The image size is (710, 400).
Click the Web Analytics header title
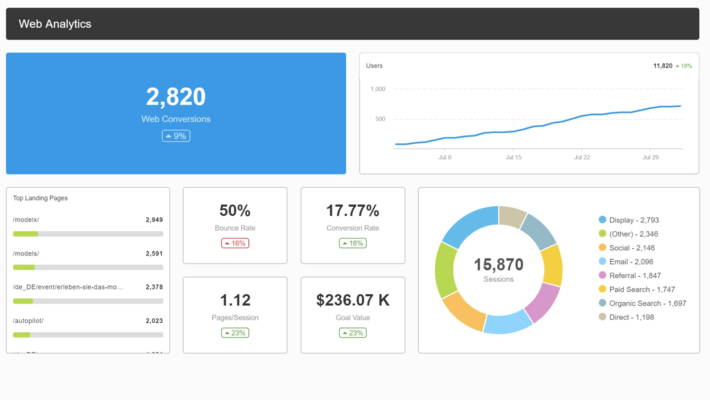point(55,23)
